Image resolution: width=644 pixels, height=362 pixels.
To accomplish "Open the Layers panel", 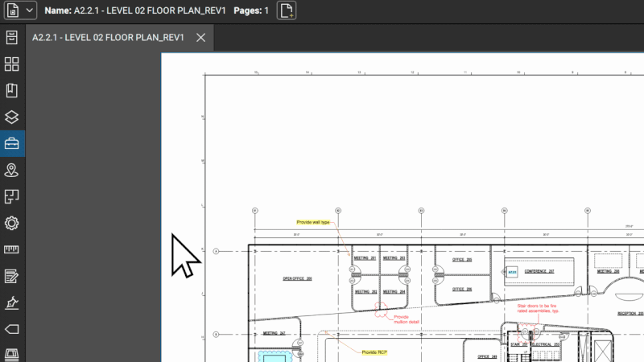I will pyautogui.click(x=12, y=117).
